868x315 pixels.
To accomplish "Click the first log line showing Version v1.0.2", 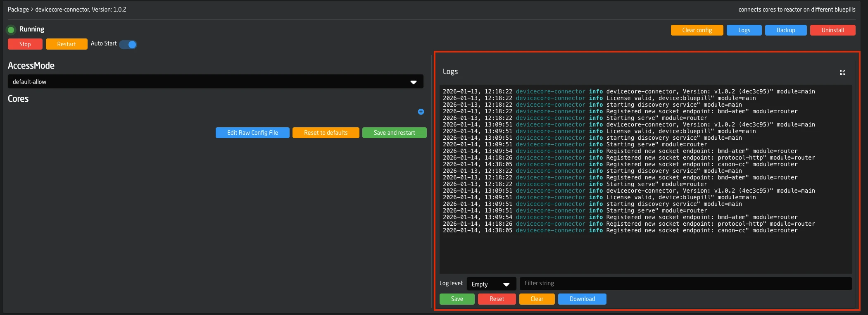I will tap(629, 91).
